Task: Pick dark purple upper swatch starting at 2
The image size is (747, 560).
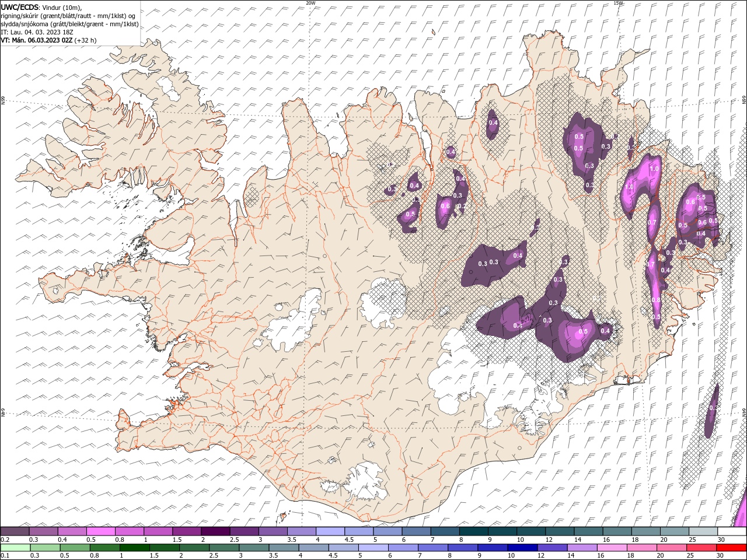Action: [x=215, y=531]
